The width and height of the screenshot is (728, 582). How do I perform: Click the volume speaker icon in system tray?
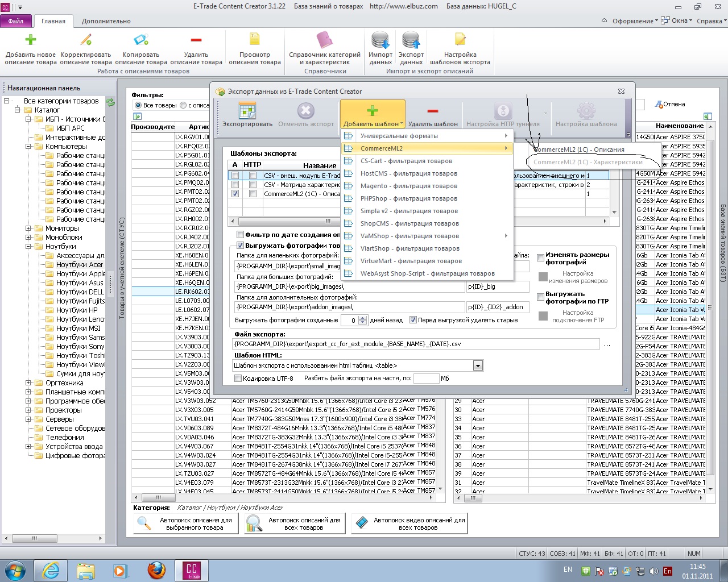tap(653, 571)
